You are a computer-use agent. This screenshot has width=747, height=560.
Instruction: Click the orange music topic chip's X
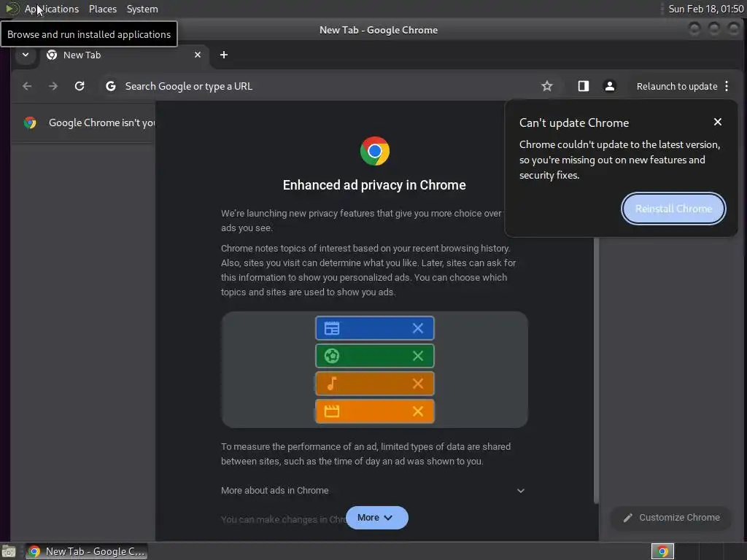pos(418,384)
